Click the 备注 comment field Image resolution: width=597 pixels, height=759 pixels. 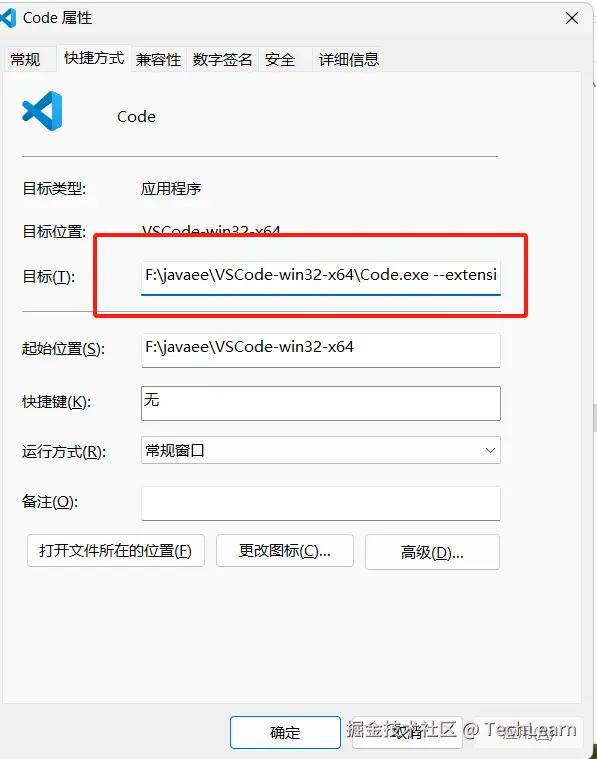[321, 503]
